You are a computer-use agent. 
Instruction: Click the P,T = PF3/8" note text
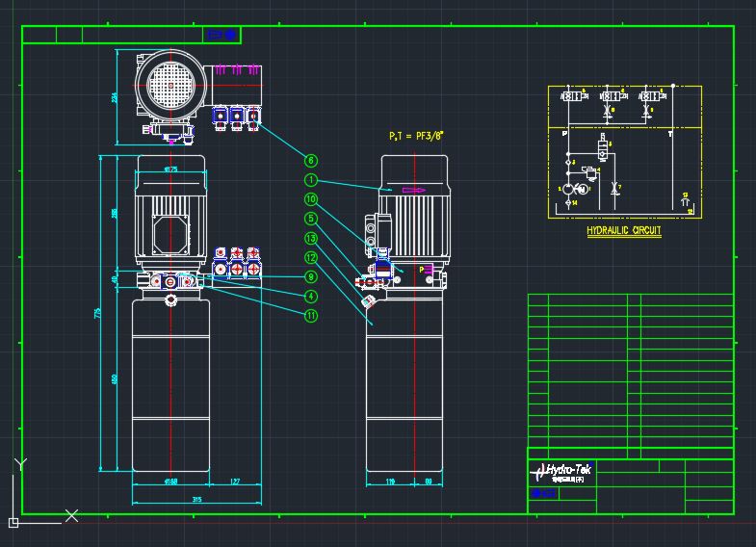416,136
